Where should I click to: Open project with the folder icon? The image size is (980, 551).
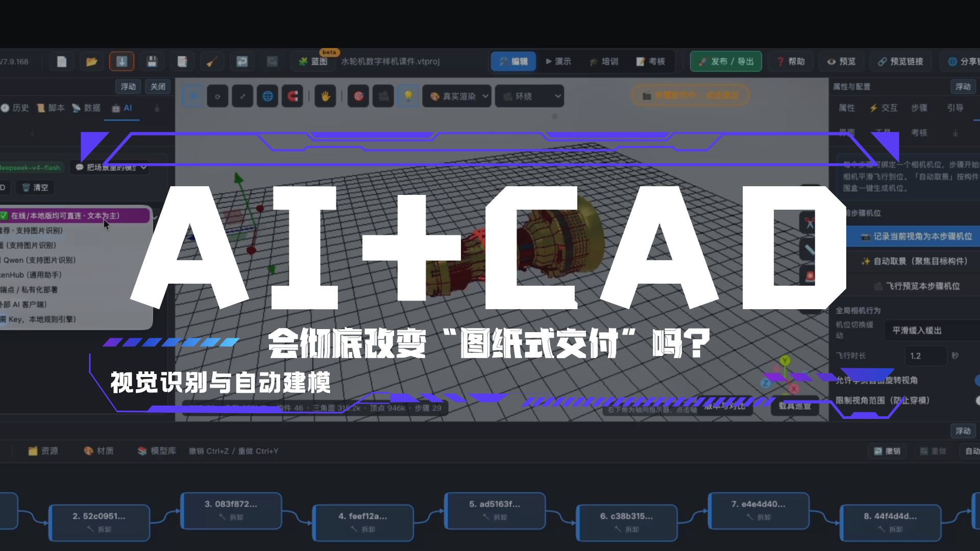[x=92, y=62]
